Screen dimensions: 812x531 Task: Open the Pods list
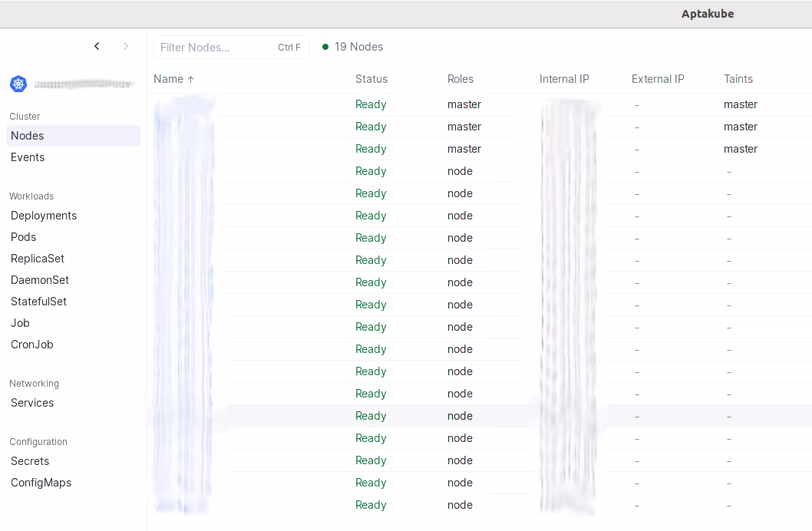pyautogui.click(x=24, y=237)
